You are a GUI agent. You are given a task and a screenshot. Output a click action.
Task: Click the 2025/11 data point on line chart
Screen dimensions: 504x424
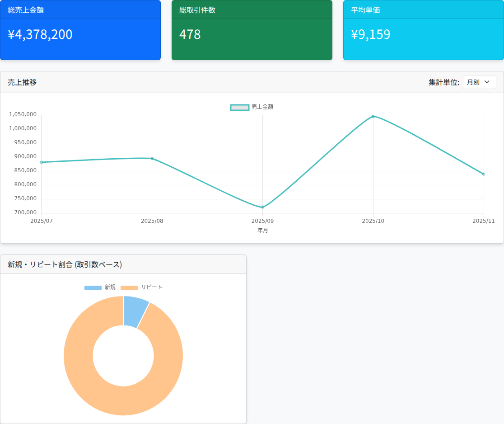[x=484, y=174]
